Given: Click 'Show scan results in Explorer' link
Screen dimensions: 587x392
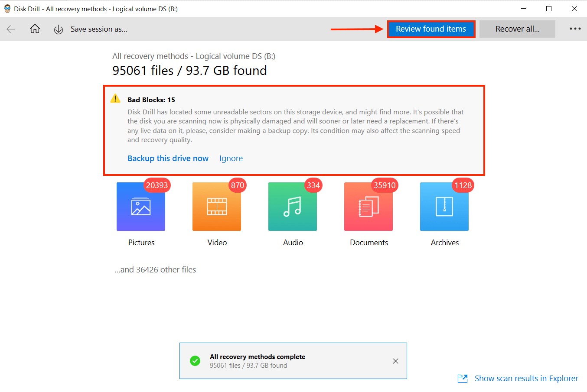Looking at the screenshot, I should [x=526, y=378].
